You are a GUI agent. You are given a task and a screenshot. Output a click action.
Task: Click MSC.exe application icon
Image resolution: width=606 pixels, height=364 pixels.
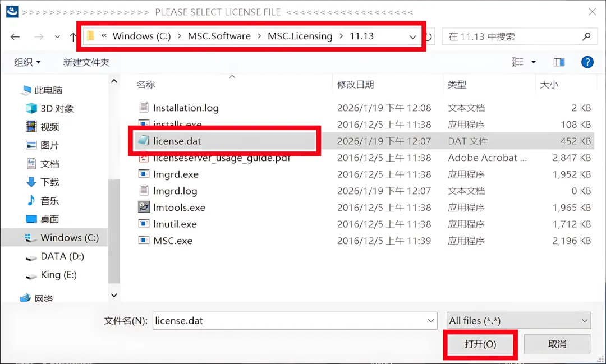point(144,240)
